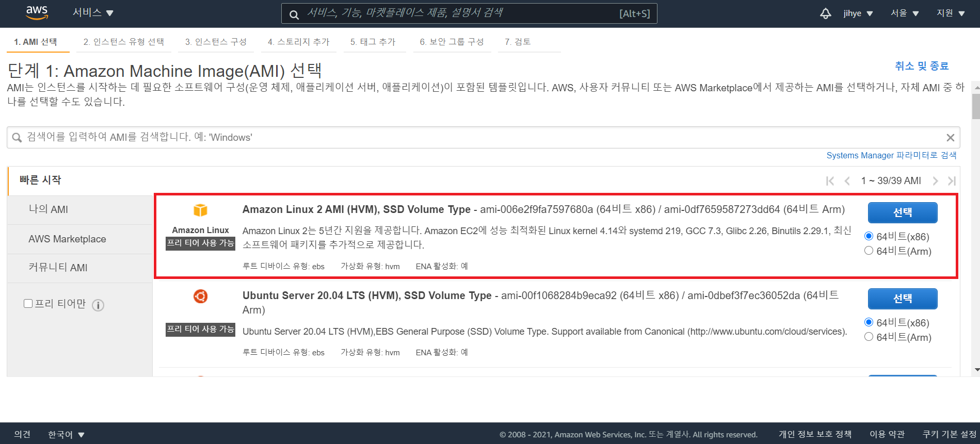Open the 서울 region dropdown
The height and width of the screenshot is (444, 980).
905,13
